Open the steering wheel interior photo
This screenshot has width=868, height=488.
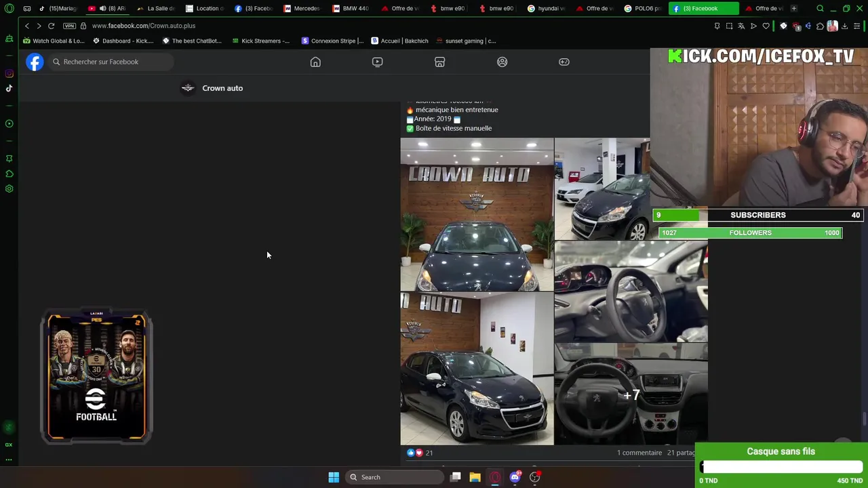tap(631, 292)
